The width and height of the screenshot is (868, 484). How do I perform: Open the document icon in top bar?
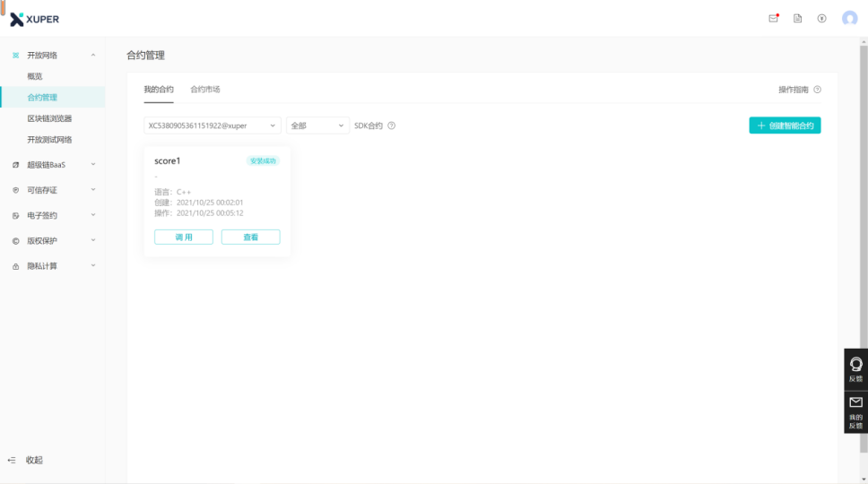click(x=797, y=18)
